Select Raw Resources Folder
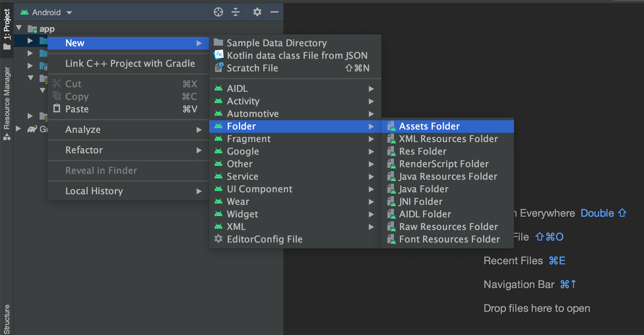Viewport: 644px width, 335px height. [x=448, y=227]
